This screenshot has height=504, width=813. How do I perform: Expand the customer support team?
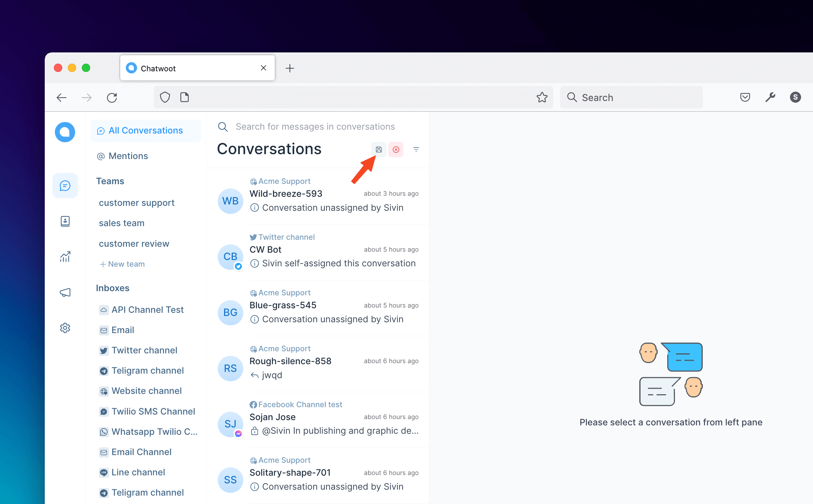click(x=136, y=203)
